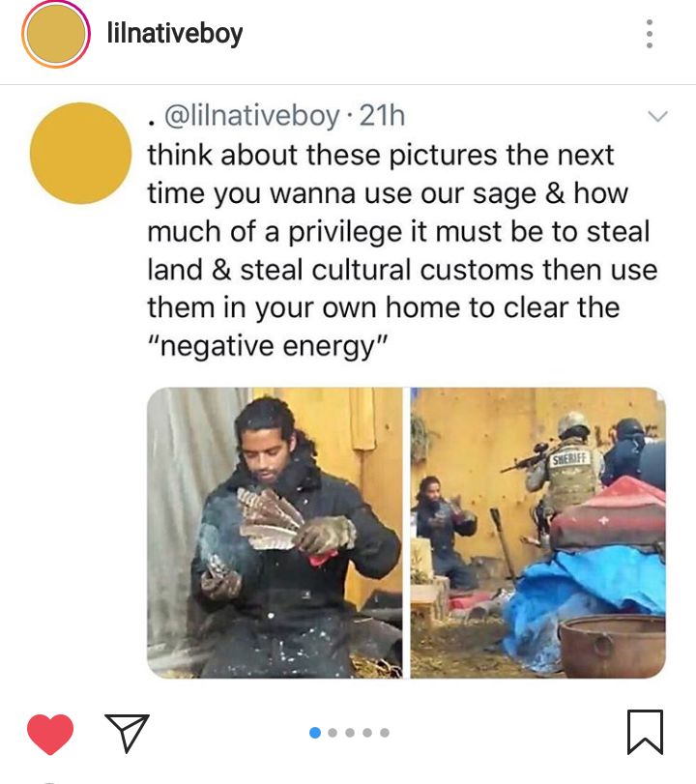The image size is (696, 784).
Task: Open the left photo with feather fan
Action: tap(275, 533)
